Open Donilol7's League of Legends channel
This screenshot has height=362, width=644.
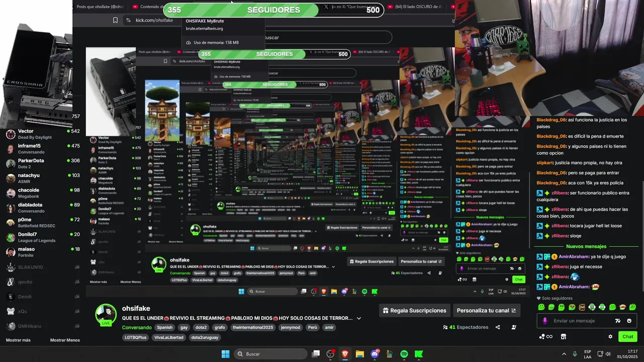coord(43,237)
